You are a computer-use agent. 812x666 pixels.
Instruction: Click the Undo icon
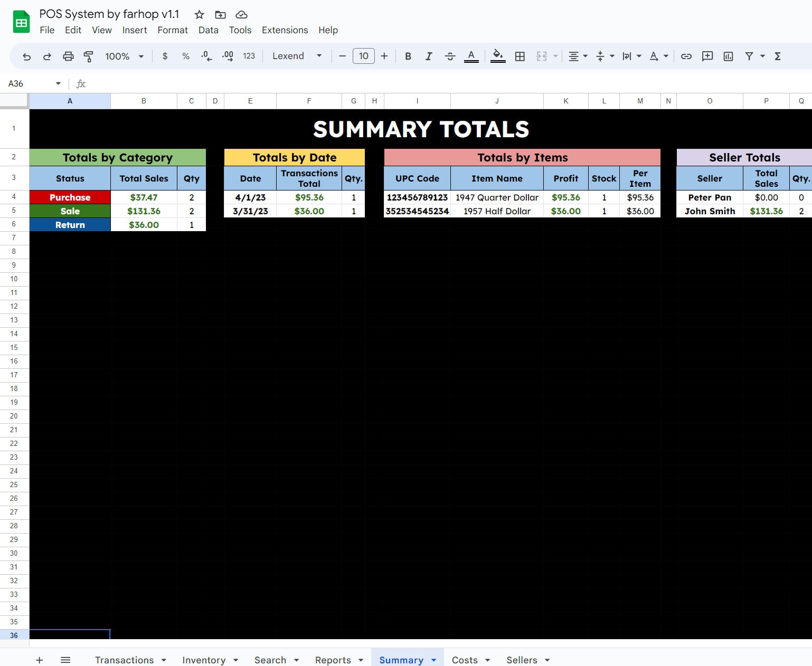[x=26, y=56]
